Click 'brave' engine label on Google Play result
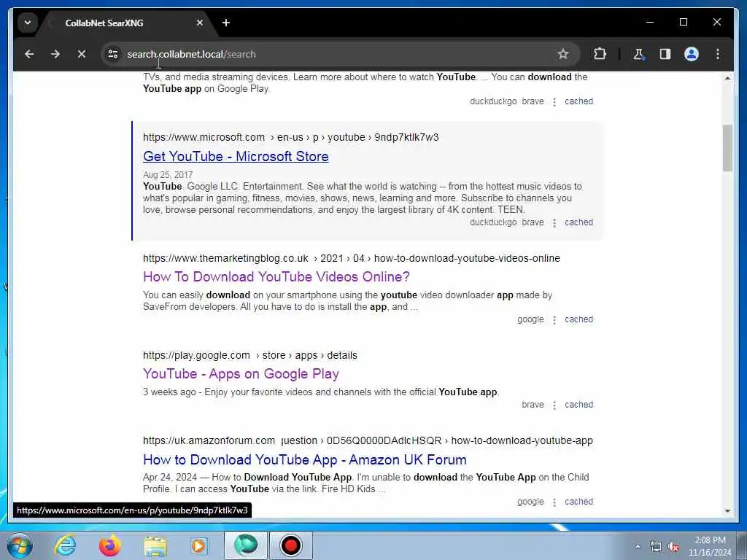This screenshot has width=747, height=560. point(533,405)
